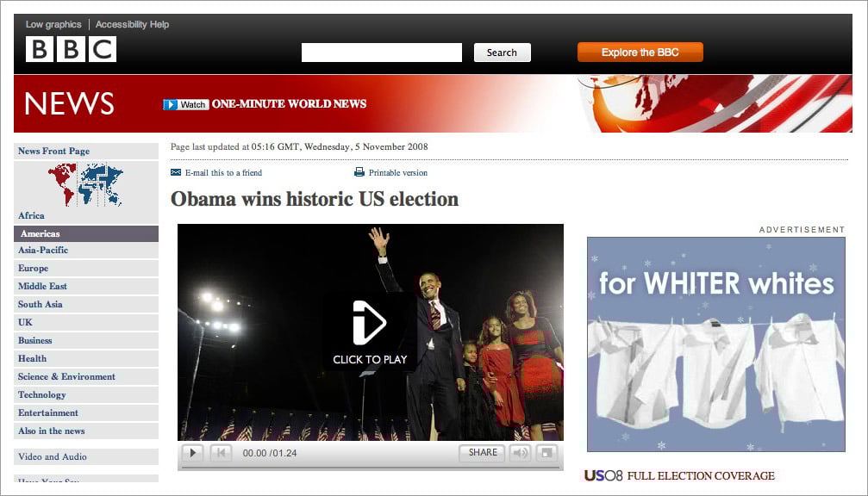
Task: Click the printer icon for the printable version
Action: tap(359, 172)
